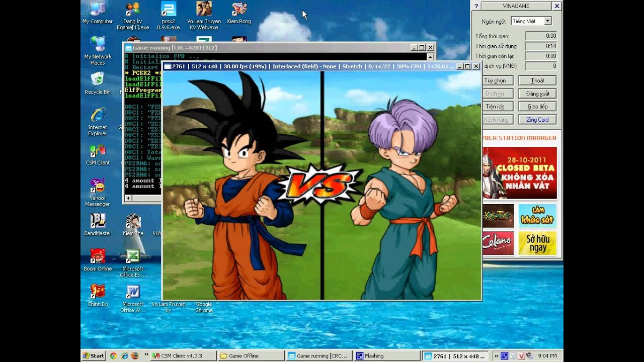Open the Kiếm Thế advertisement thumbnail
The image size is (644, 362).
coord(498,216)
